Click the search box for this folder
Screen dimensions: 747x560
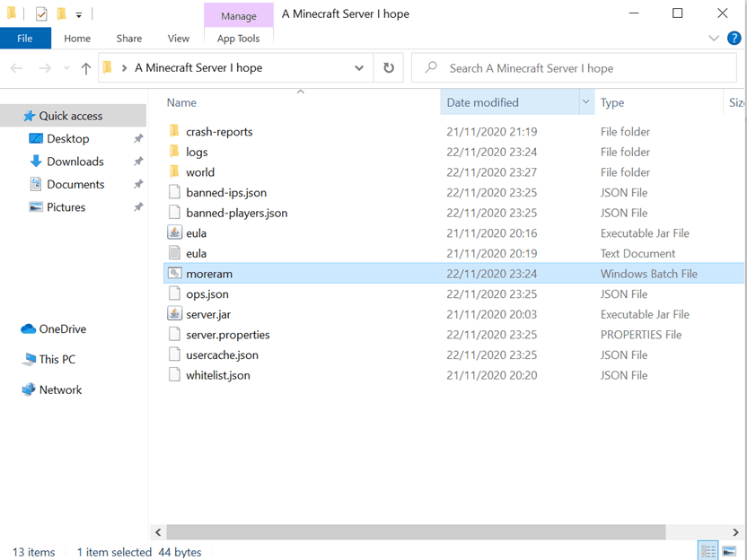(575, 68)
